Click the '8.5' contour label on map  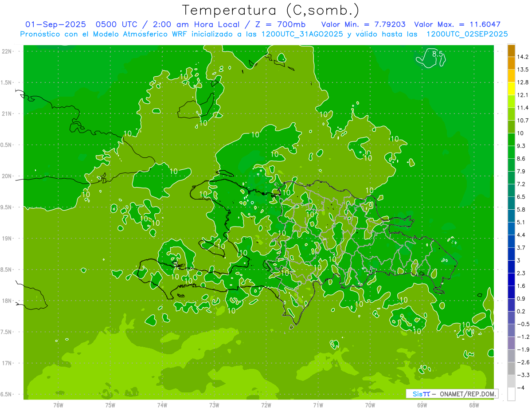(x=438, y=54)
